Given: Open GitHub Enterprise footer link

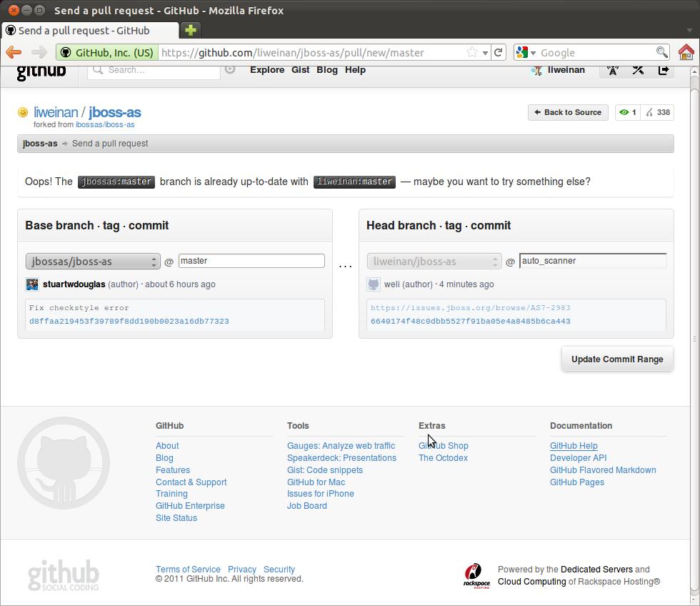Looking at the screenshot, I should click(x=190, y=505).
